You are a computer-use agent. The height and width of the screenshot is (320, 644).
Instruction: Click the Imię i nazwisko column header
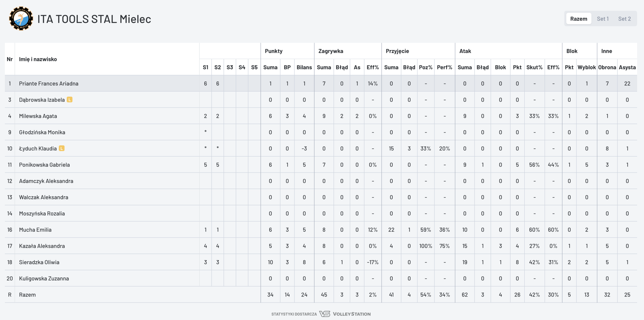click(38, 59)
